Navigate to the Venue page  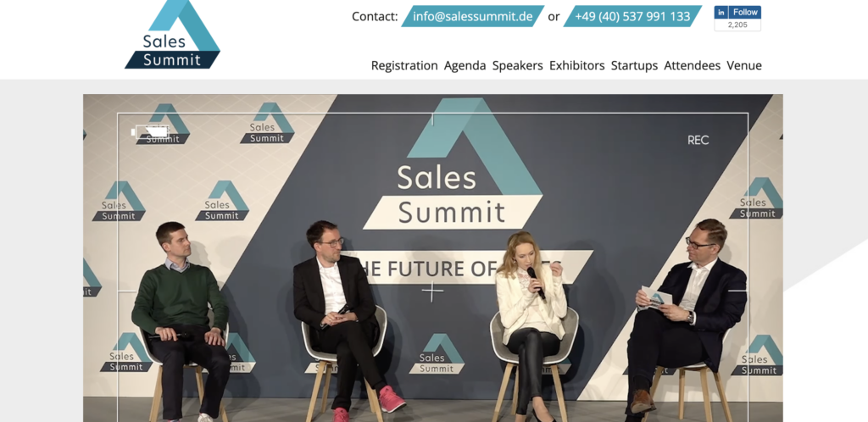coord(744,65)
